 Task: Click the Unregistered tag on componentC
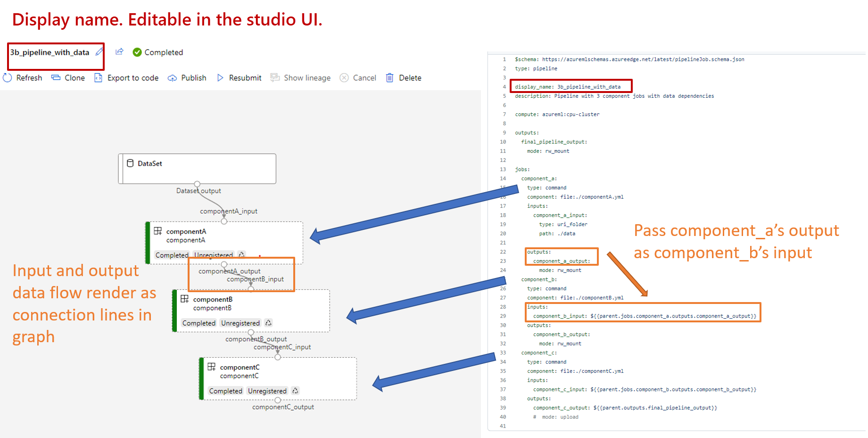[267, 391]
